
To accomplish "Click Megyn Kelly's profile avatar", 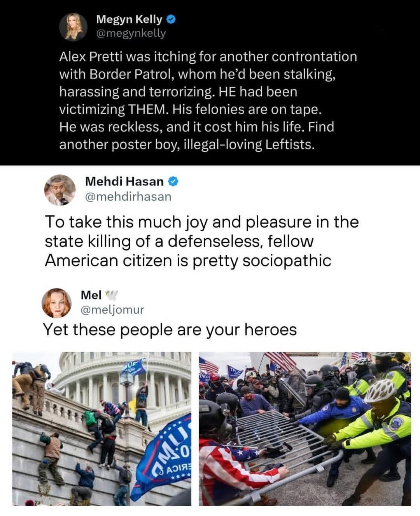I will point(73,26).
